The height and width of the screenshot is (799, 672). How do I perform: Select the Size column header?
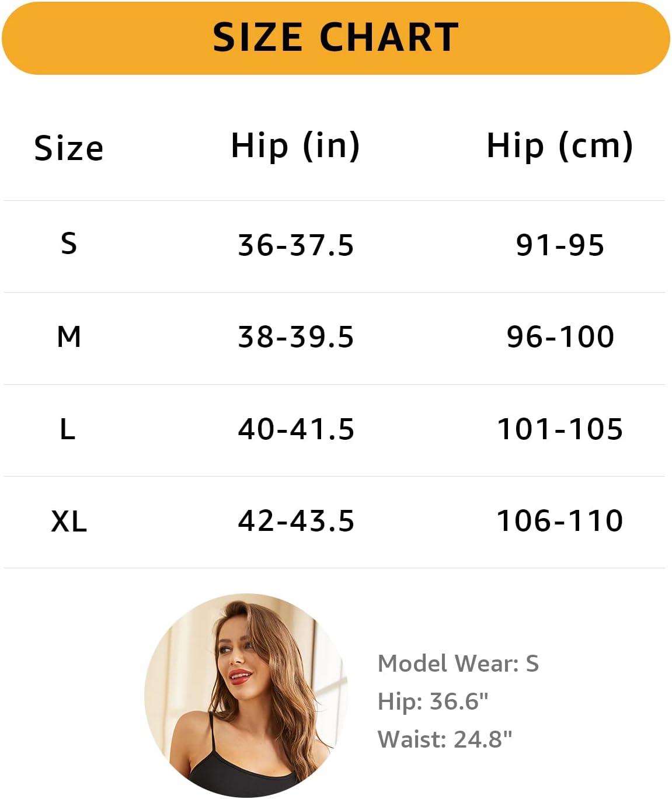point(69,148)
